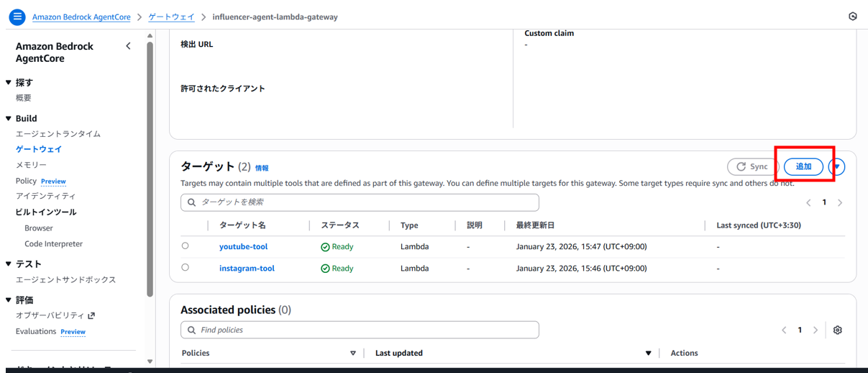The width and height of the screenshot is (868, 373).
Task: Click the ステータス column header
Action: pyautogui.click(x=340, y=225)
